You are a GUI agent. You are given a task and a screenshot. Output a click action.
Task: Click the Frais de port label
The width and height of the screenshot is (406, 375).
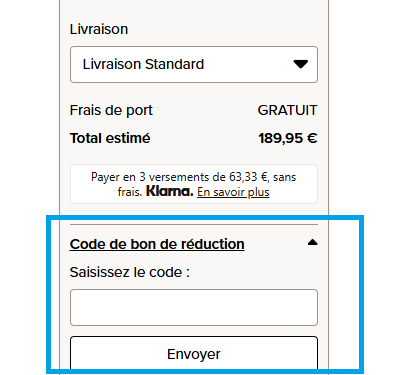111,110
